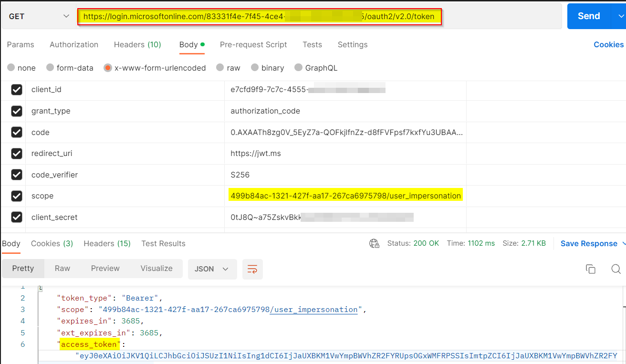
Task: Open the GET method dropdown
Action: [x=38, y=16]
